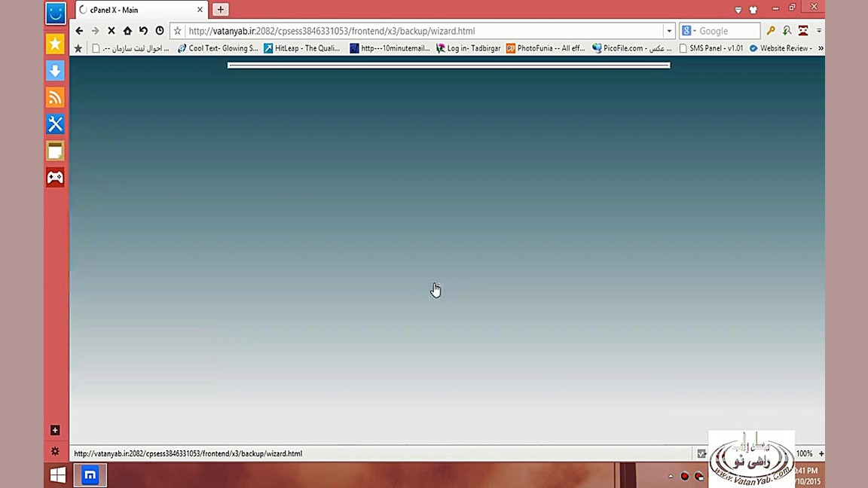Open the browser main menu lines icon
Image resolution: width=868 pixels, height=488 pixels.
[819, 31]
